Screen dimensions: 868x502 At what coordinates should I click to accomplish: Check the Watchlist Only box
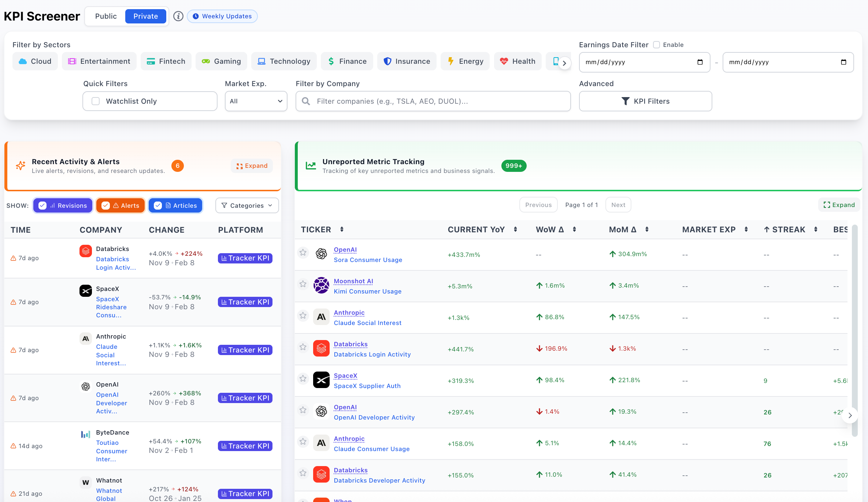coord(96,101)
